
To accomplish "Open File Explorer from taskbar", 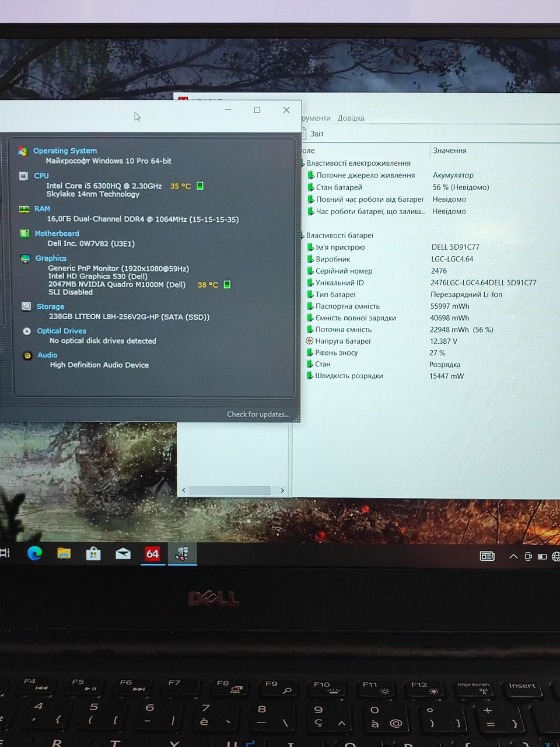I will click(x=64, y=553).
